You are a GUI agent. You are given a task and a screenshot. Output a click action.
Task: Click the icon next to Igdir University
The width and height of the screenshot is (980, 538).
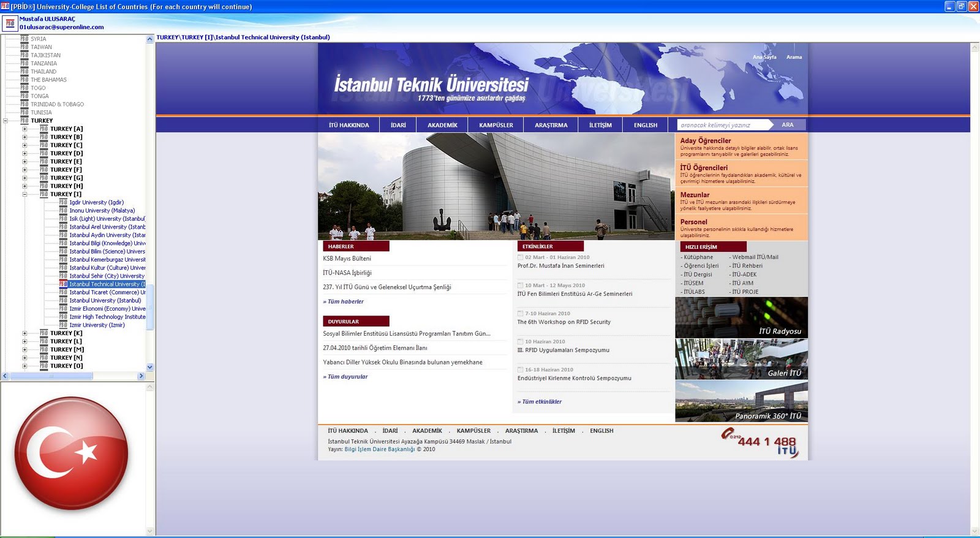[63, 202]
